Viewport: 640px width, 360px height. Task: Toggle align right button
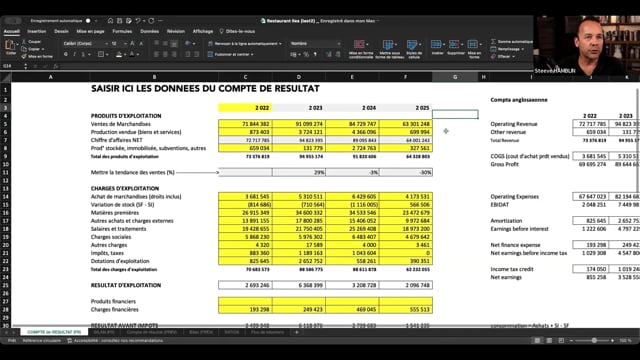pos(174,54)
